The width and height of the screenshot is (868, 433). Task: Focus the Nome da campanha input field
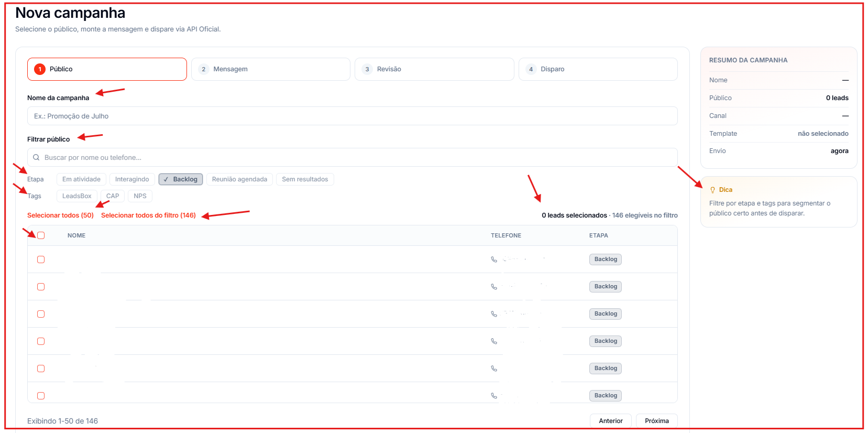tap(353, 116)
